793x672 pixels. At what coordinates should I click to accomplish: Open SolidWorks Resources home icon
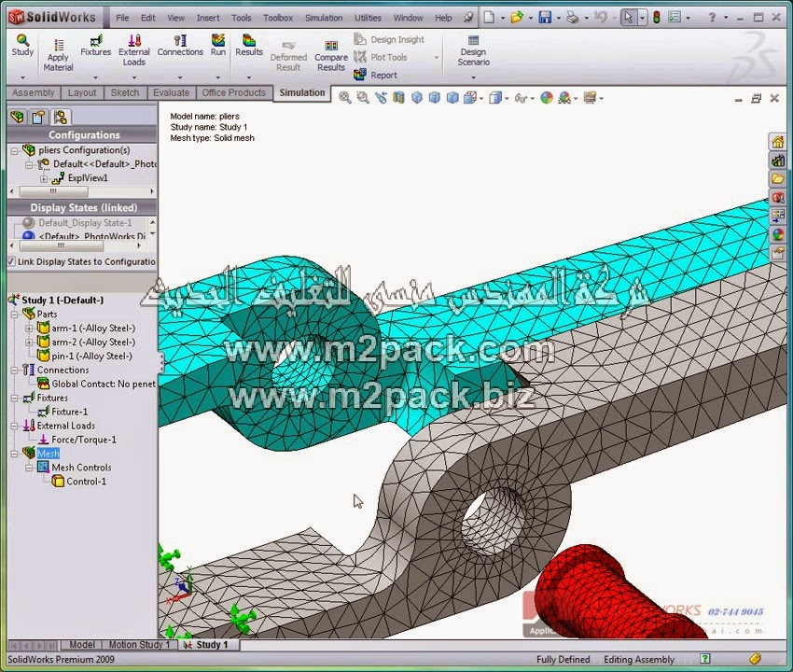[778, 142]
